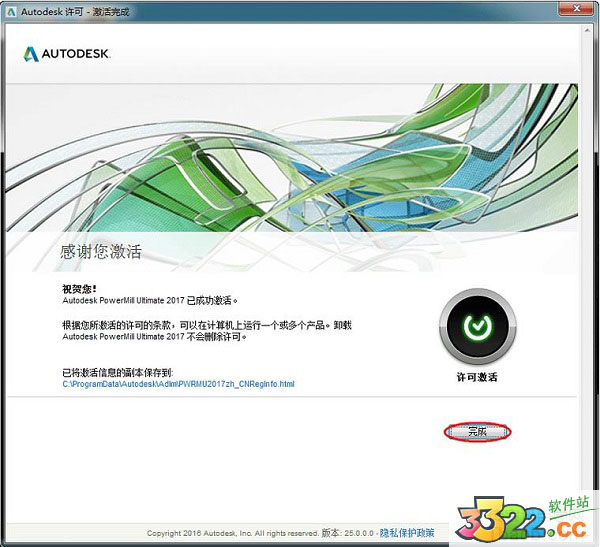
Task: Click the 已将激活信息的副本保存到 text
Action: (118, 372)
